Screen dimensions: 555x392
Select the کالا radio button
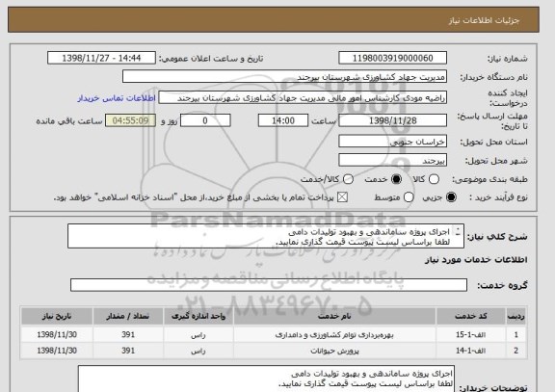[x=434, y=179]
